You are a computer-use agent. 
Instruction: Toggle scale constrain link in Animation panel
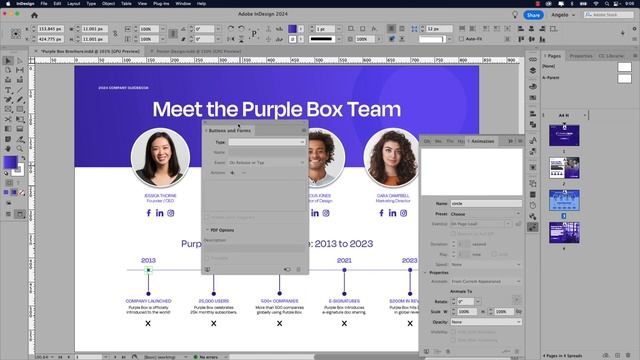[518, 311]
